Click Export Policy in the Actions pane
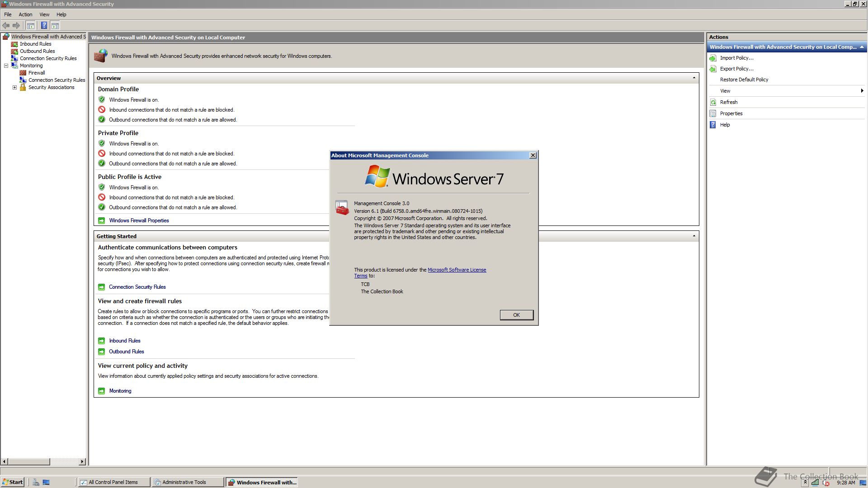 click(x=736, y=69)
